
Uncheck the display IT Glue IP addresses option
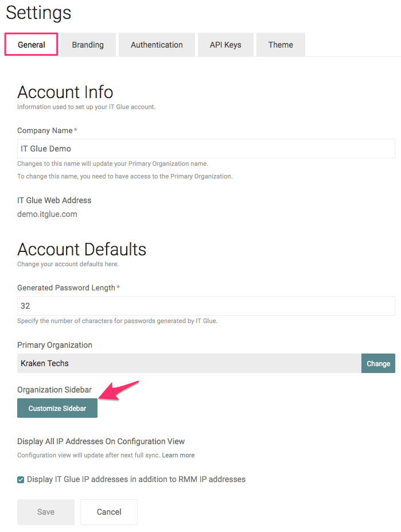coord(21,479)
